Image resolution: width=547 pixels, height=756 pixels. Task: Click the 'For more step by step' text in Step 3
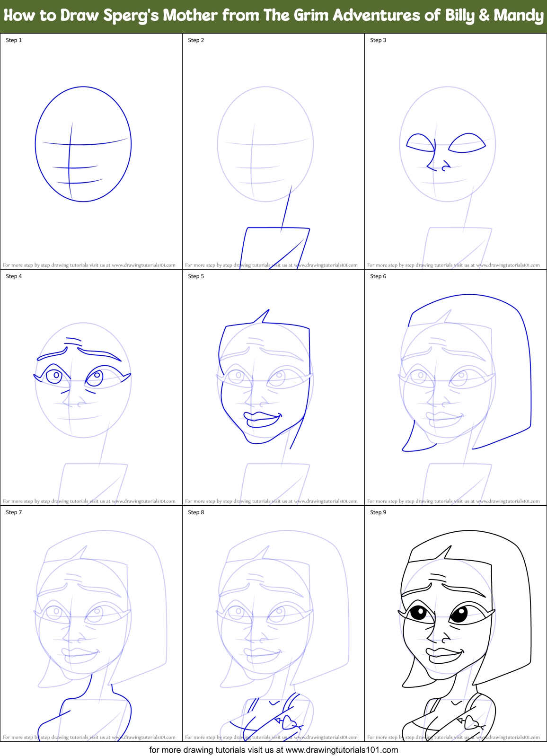pos(453,265)
